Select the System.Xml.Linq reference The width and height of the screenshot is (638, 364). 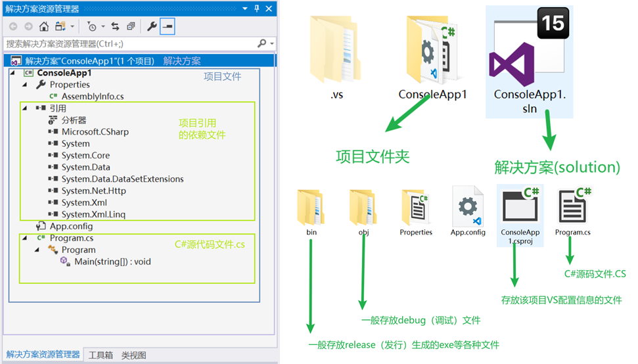point(87,214)
